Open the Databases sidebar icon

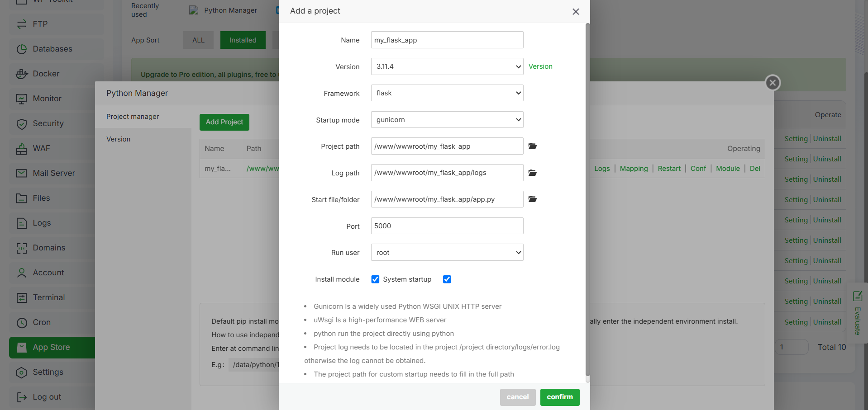pyautogui.click(x=22, y=49)
